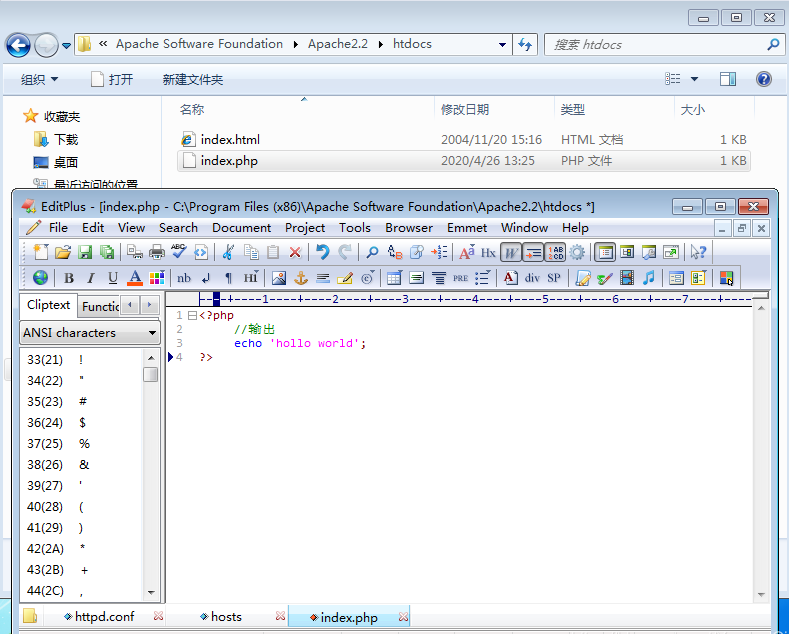Click the Save file toolbar icon

[x=85, y=253]
